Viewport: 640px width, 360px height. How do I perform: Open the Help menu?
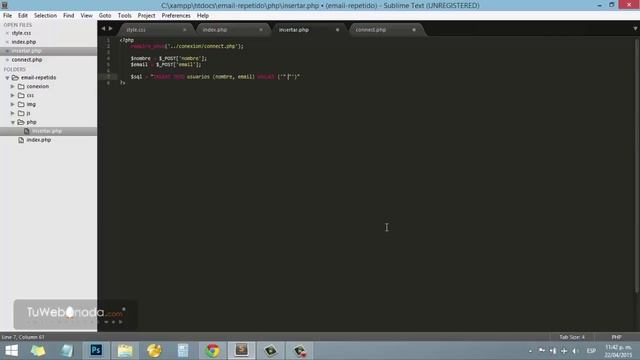[203, 16]
